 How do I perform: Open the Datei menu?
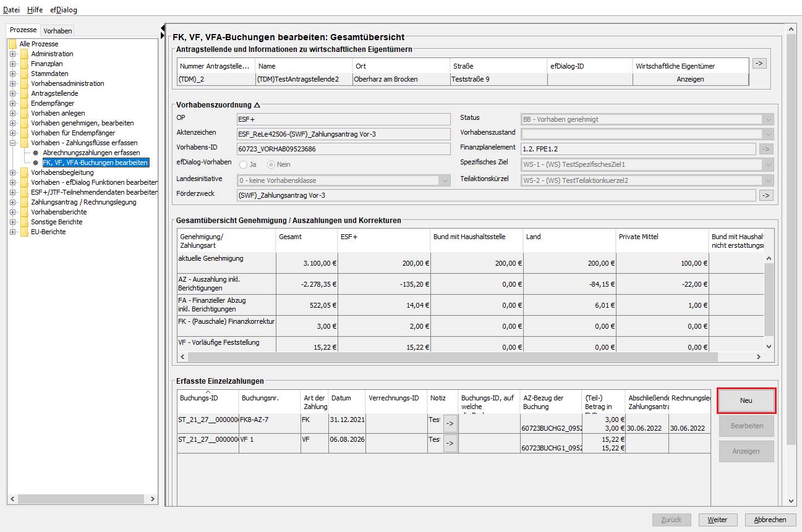(12, 10)
